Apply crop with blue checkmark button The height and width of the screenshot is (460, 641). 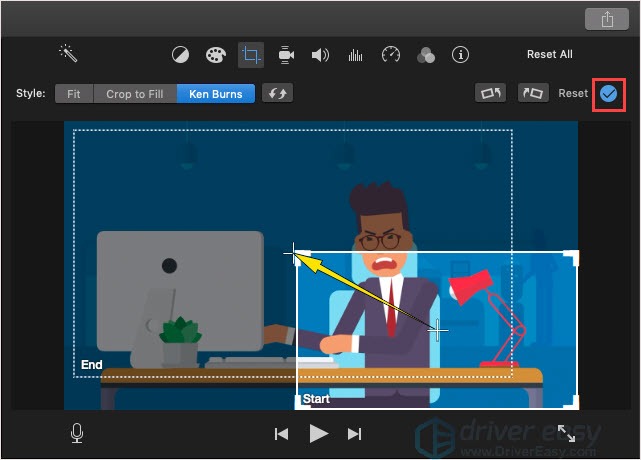point(608,94)
